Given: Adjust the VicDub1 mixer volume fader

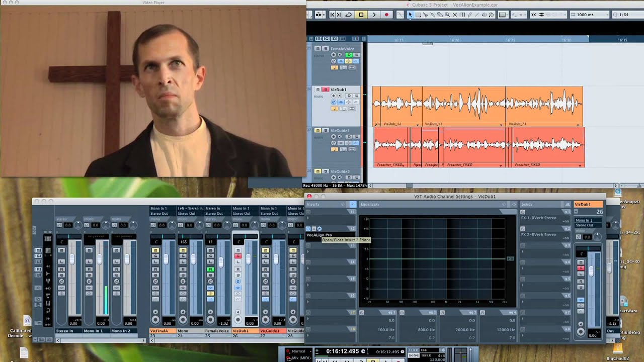Looking at the screenshot, I should point(249,259).
